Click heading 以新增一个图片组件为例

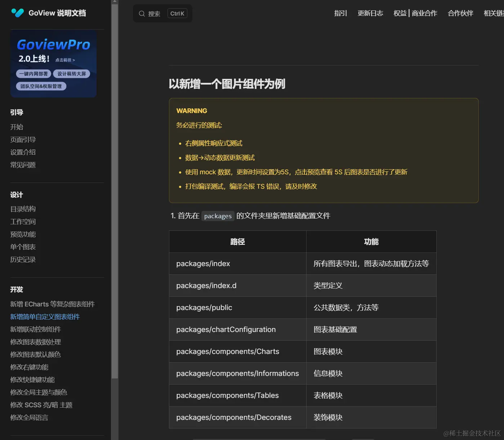point(227,84)
